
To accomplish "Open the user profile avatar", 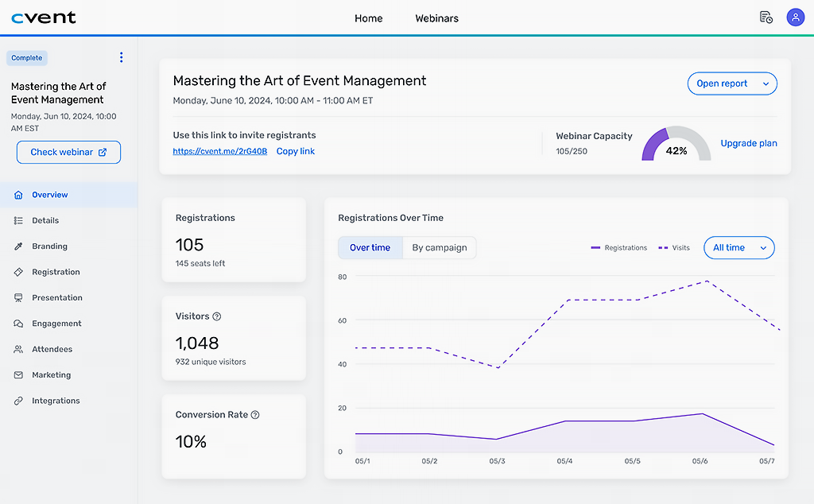I will pos(795,17).
